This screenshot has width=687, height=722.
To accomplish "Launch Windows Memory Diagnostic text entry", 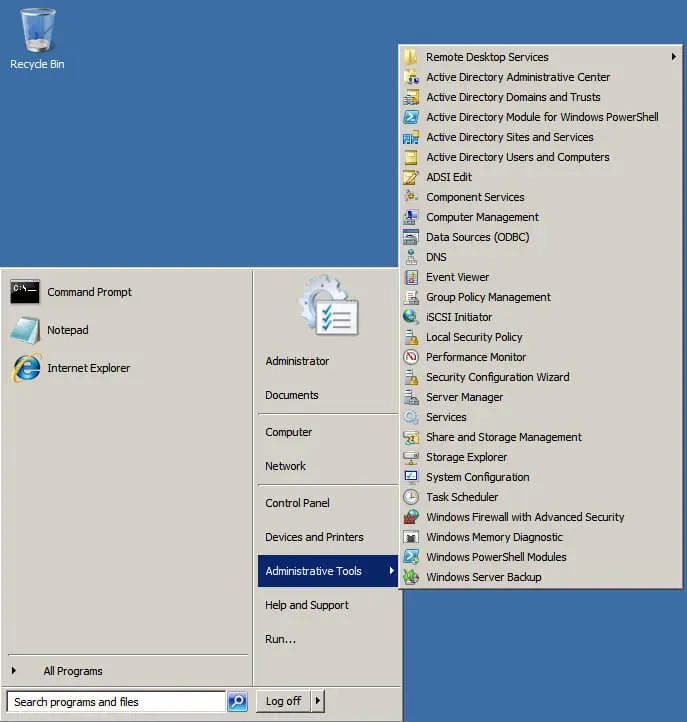I will (x=494, y=537).
